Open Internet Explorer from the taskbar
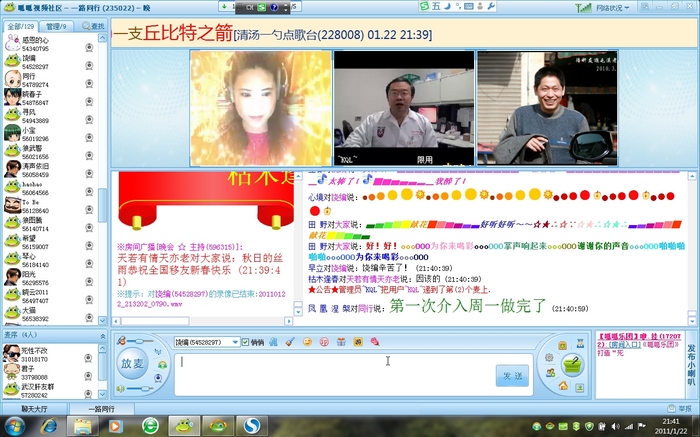The width and height of the screenshot is (700, 437). point(49,426)
